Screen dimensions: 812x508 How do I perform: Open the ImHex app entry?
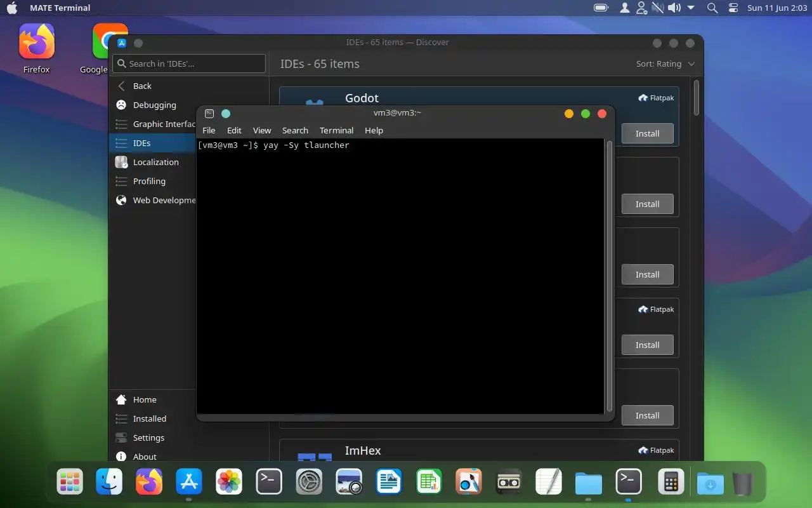[479, 451]
